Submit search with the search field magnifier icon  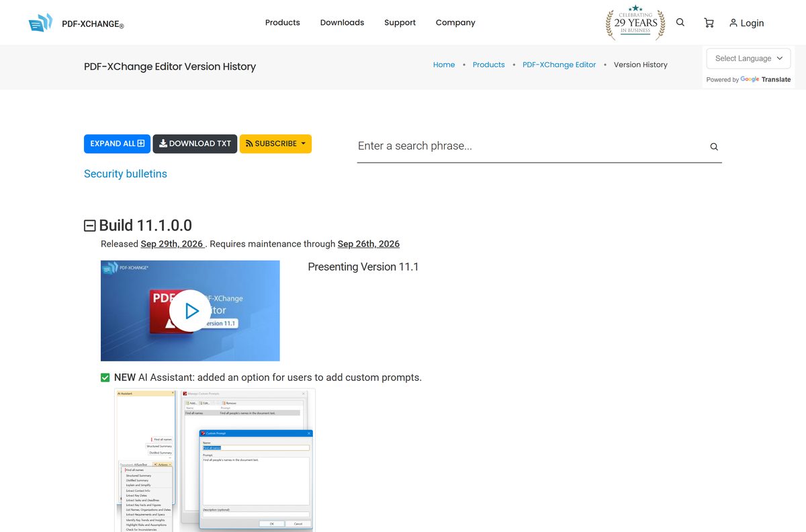tap(714, 146)
